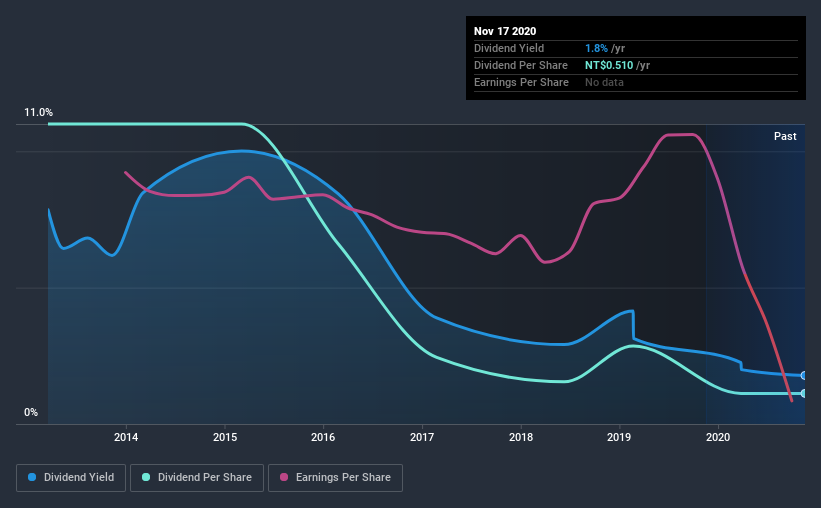This screenshot has width=821, height=508.
Task: Click the 11.0% y-axis label
Action: [x=38, y=113]
